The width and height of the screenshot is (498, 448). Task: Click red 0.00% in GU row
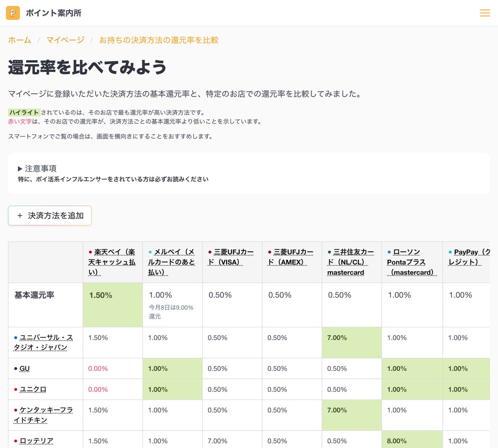[98, 368]
